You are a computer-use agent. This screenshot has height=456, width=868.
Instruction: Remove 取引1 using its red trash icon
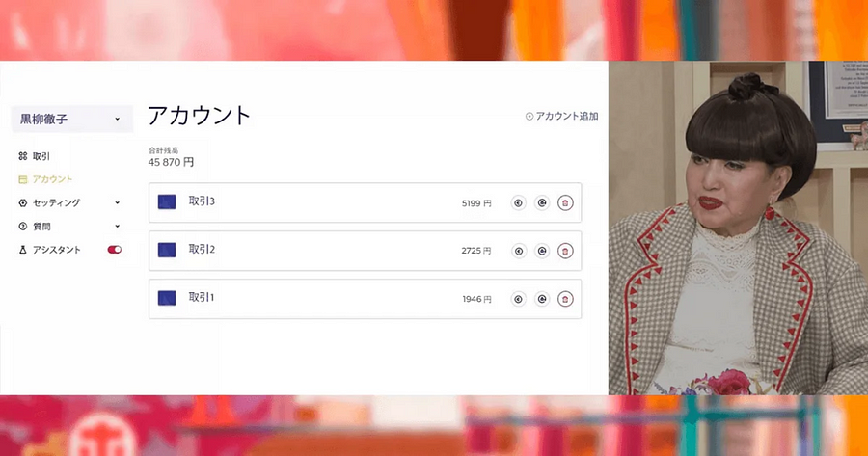[x=565, y=299]
